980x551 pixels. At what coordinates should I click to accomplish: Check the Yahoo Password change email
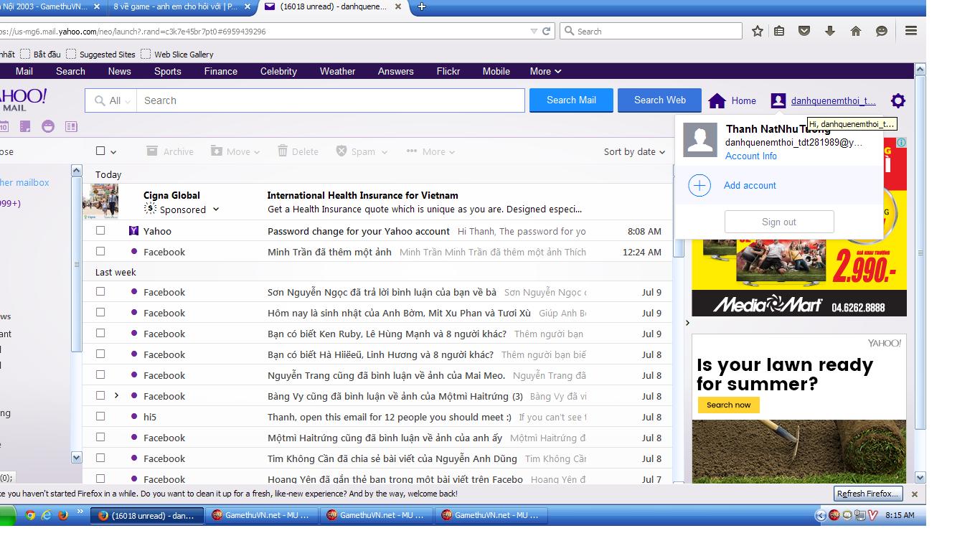point(100,230)
